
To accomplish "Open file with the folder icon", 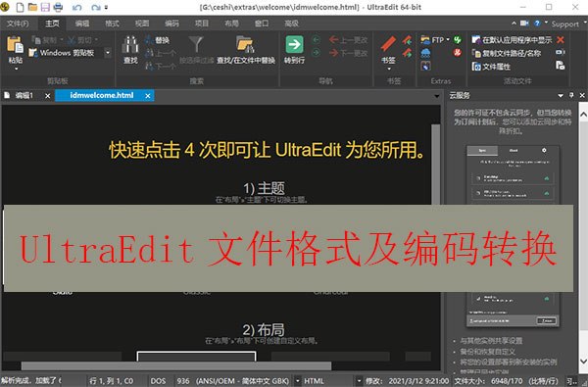I will click(x=32, y=7).
